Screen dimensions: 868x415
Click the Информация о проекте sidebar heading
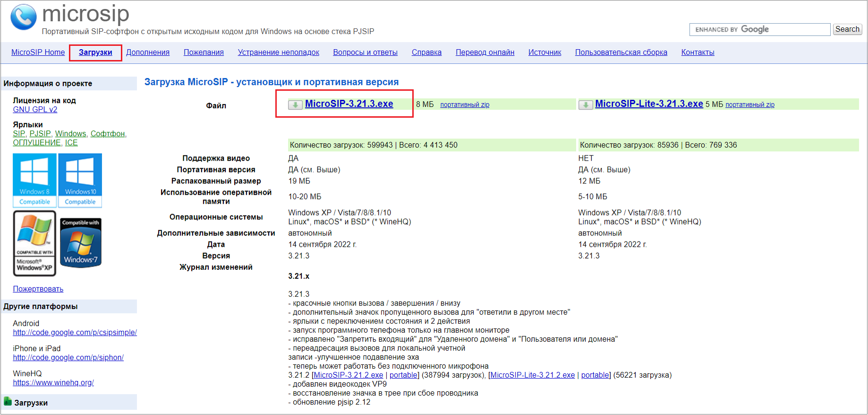tap(48, 84)
